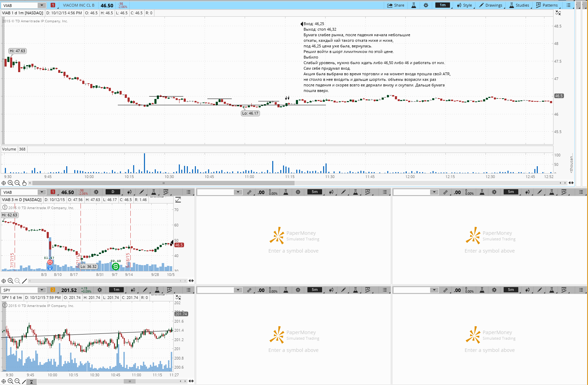This screenshot has width=588, height=385.
Task: Click chain link icon in upper middle panel
Action: coord(249,192)
